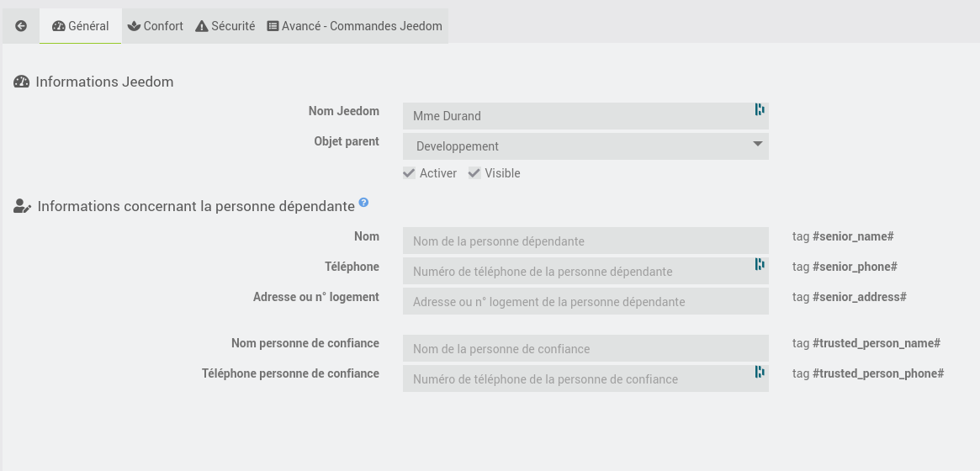This screenshot has width=980, height=471.
Task: Click the warning triangle icon on Sécurité tab
Action: pos(201,26)
